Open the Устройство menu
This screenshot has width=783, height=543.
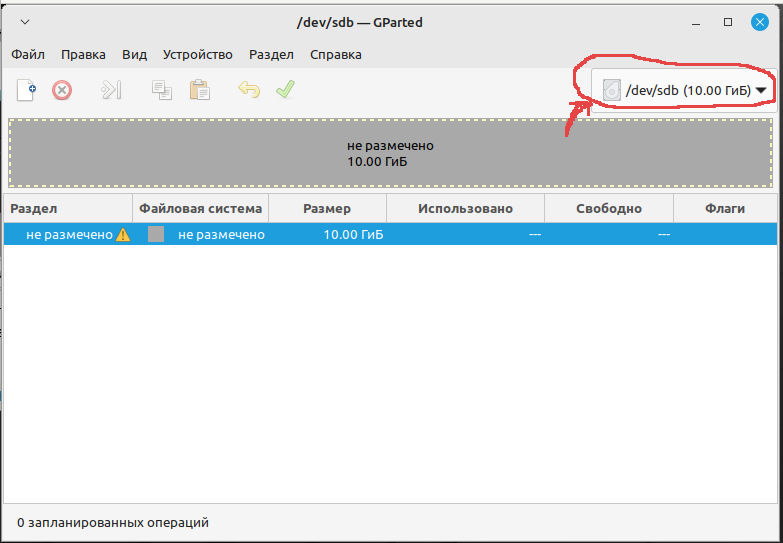198,54
